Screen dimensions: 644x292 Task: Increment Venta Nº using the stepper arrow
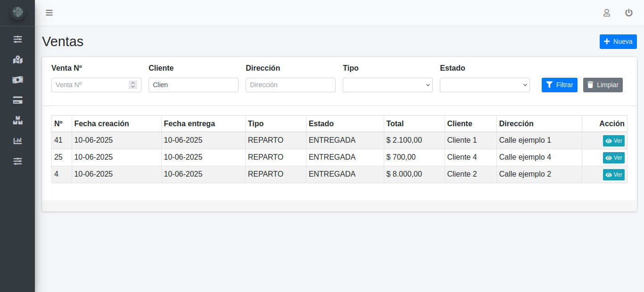pyautogui.click(x=133, y=82)
